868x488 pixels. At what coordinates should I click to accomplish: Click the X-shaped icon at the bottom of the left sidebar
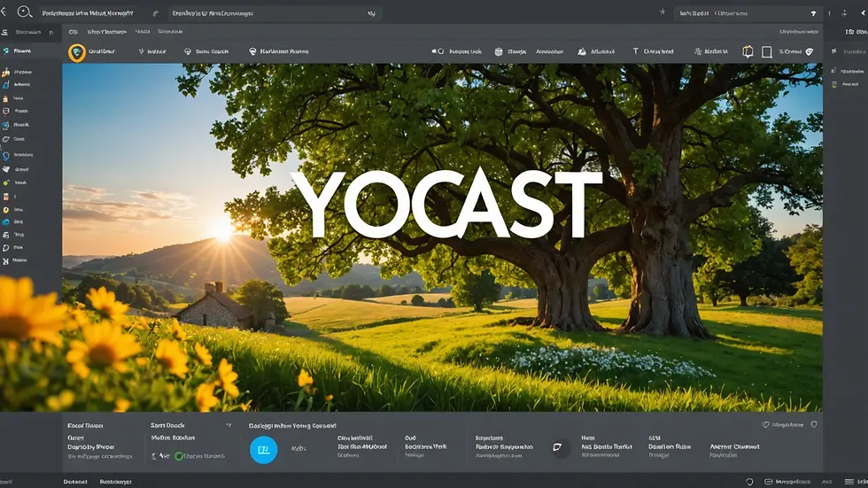pyautogui.click(x=5, y=260)
